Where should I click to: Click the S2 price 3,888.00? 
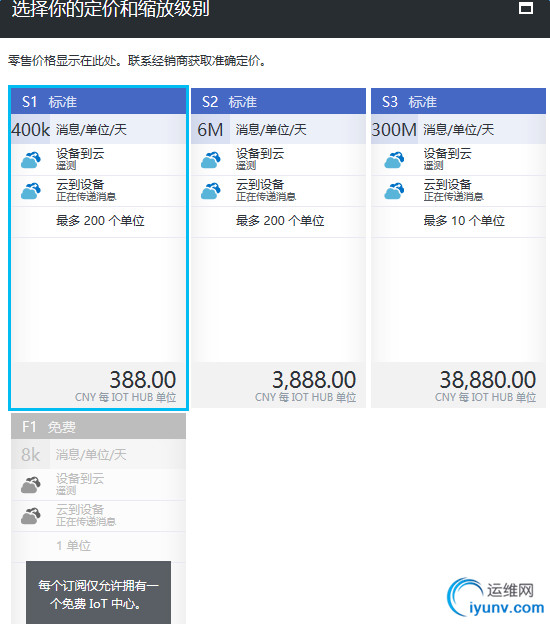coord(314,380)
